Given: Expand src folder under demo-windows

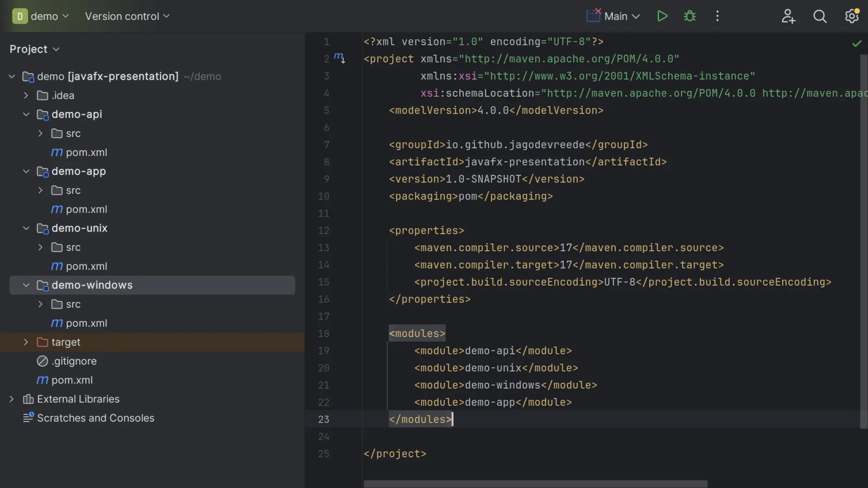Looking at the screenshot, I should click(41, 304).
